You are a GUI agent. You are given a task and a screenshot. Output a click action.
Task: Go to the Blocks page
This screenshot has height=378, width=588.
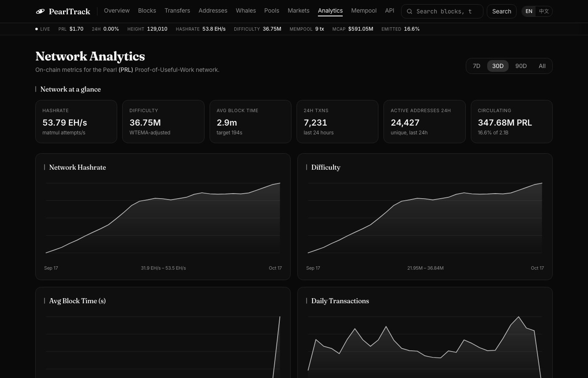click(x=147, y=10)
